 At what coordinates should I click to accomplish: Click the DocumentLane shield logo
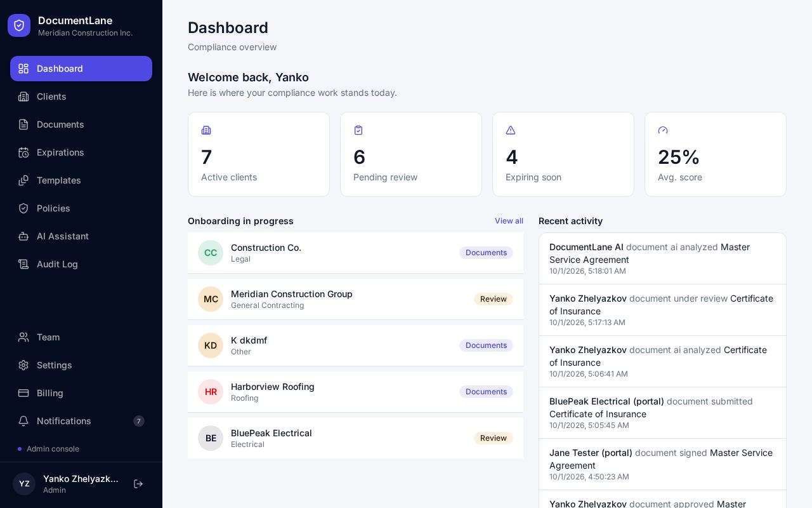pyautogui.click(x=19, y=25)
